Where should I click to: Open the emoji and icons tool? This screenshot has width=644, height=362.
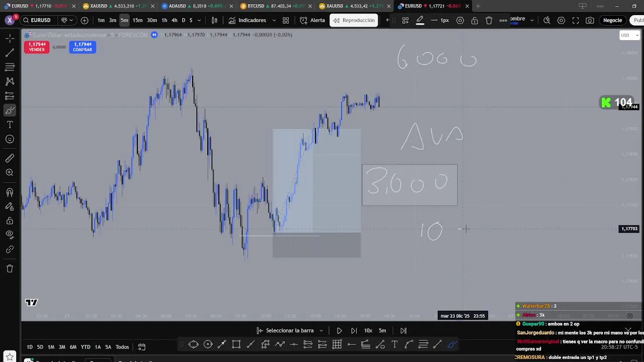tap(10, 139)
